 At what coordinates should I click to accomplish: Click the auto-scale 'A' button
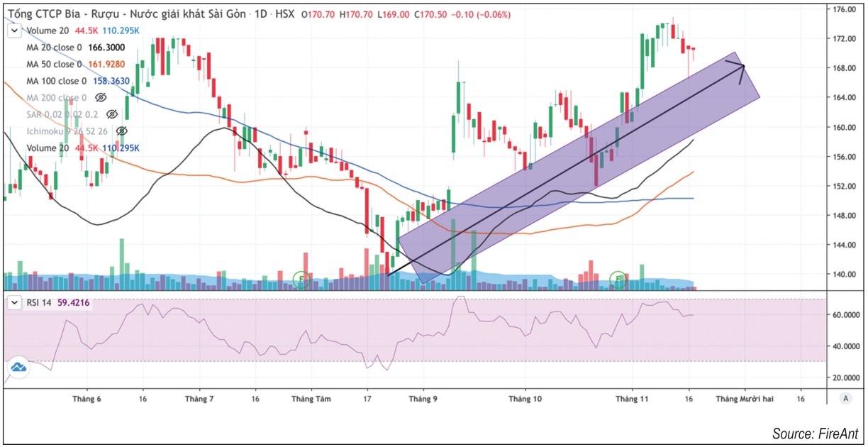click(845, 399)
